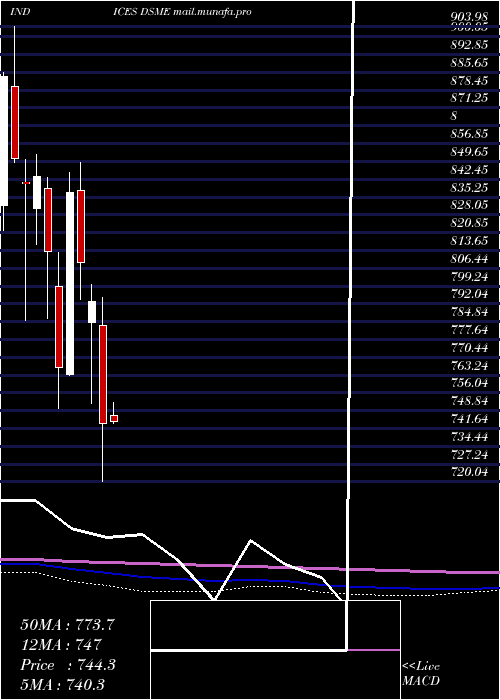
Task: Click the 770.44 price axis label
Action: pyautogui.click(x=468, y=347)
